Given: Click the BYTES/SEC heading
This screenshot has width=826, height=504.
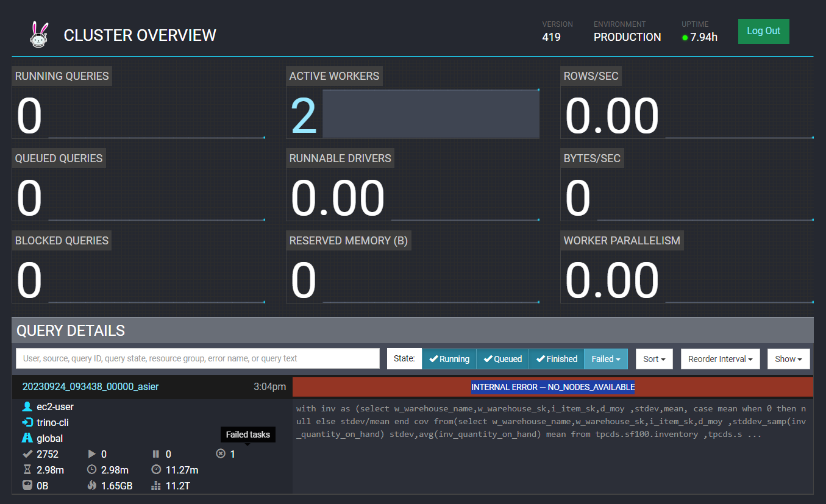Looking at the screenshot, I should pos(592,158).
